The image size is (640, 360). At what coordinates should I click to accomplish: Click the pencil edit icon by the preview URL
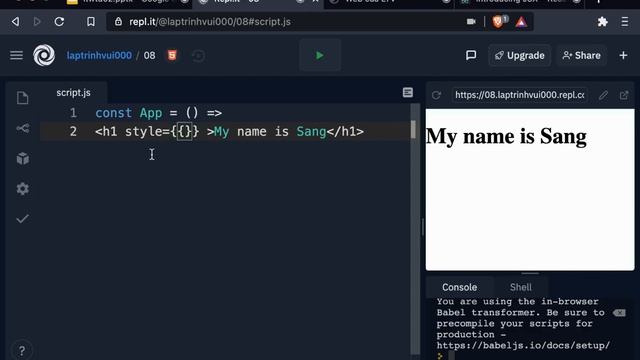603,95
